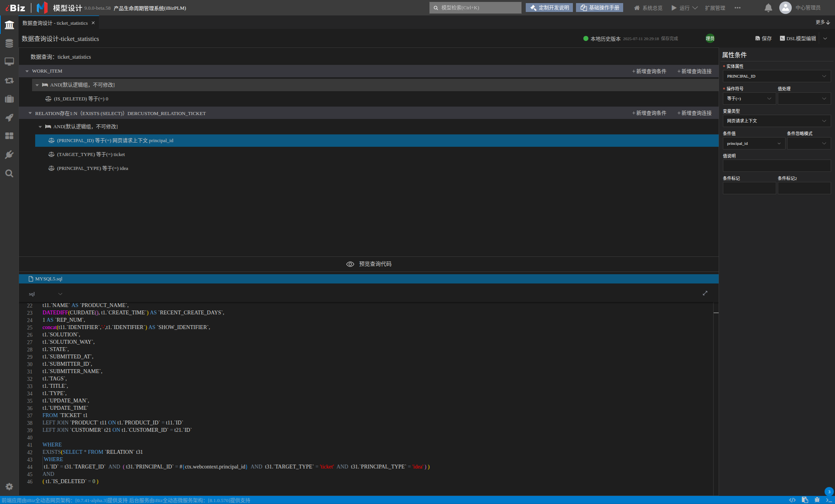The width and height of the screenshot is (835, 504).
Task: Click the code brackets icon in status bar
Action: [792, 500]
